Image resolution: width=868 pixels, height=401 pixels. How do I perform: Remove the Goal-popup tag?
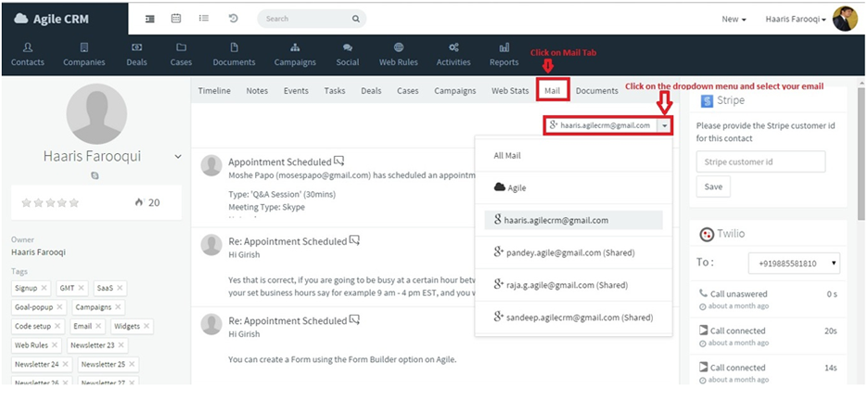59,307
